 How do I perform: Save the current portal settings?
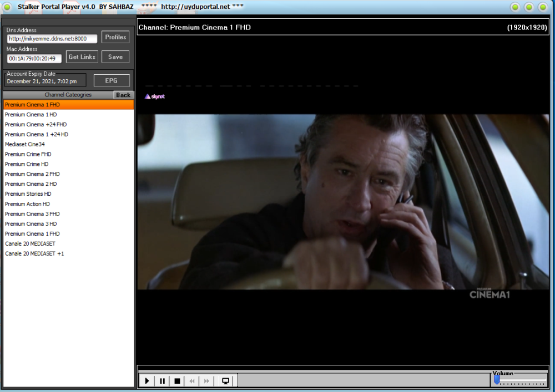(x=115, y=57)
